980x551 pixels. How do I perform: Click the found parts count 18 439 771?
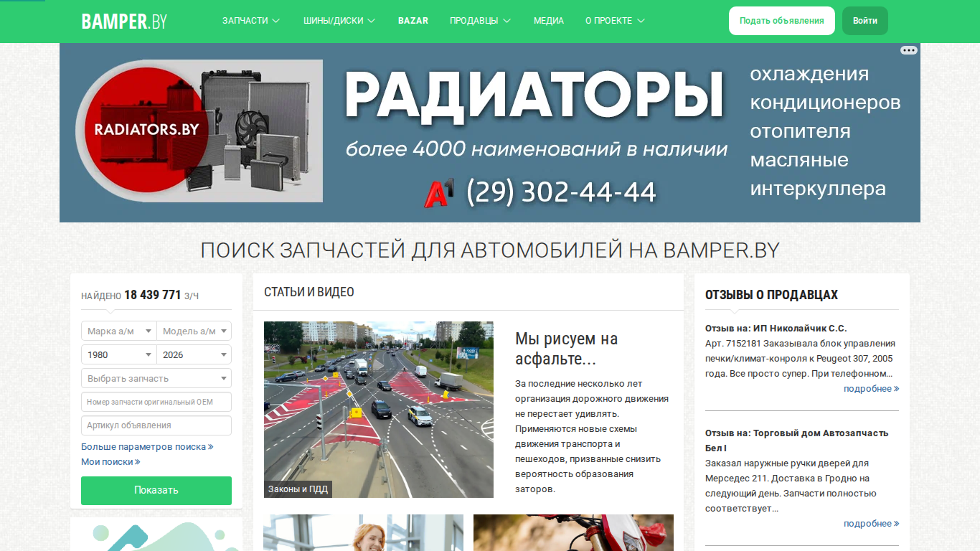(x=153, y=295)
